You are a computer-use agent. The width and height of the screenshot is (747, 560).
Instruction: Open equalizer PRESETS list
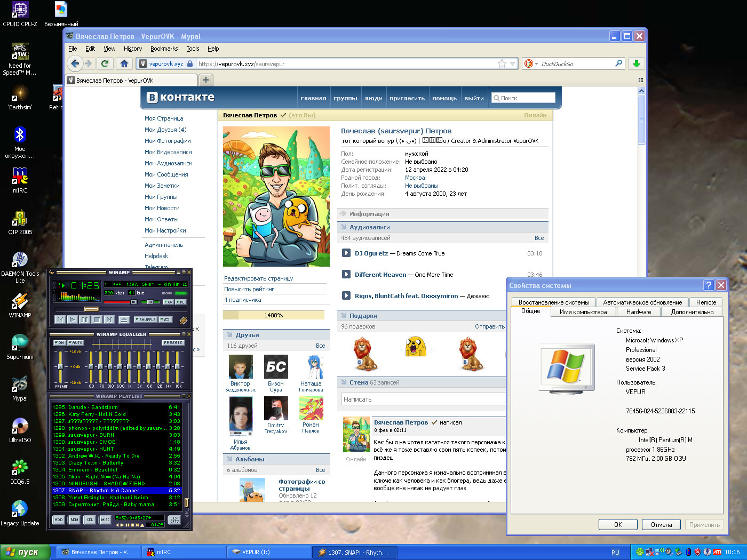click(x=173, y=343)
